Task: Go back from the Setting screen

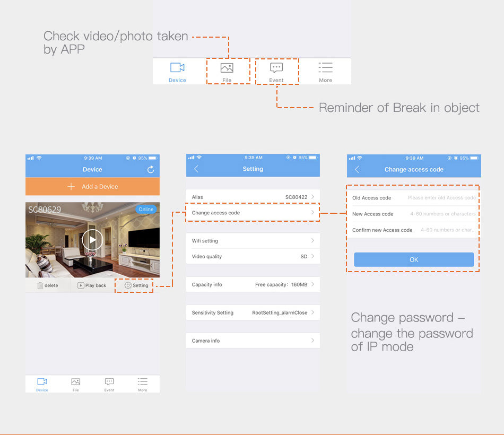Action: click(x=196, y=169)
